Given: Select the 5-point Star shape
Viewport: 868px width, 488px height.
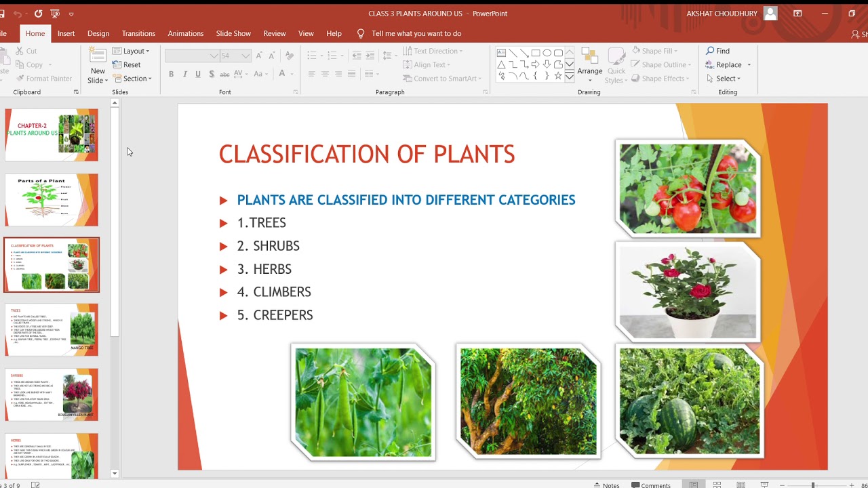Looking at the screenshot, I should pyautogui.click(x=558, y=76).
